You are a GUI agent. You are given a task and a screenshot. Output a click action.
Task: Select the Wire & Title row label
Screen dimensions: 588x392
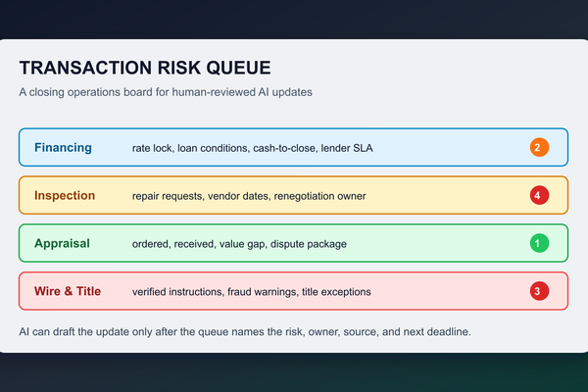(68, 291)
